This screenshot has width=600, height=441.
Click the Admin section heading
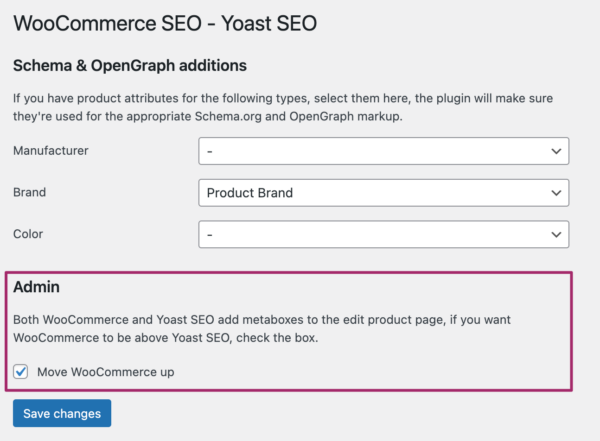(36, 287)
